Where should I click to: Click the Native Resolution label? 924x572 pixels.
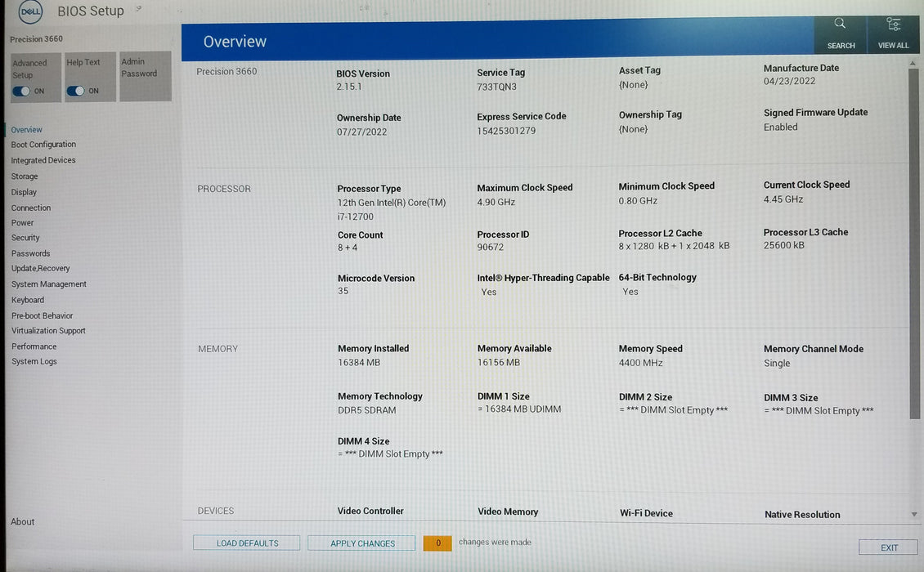[802, 514]
